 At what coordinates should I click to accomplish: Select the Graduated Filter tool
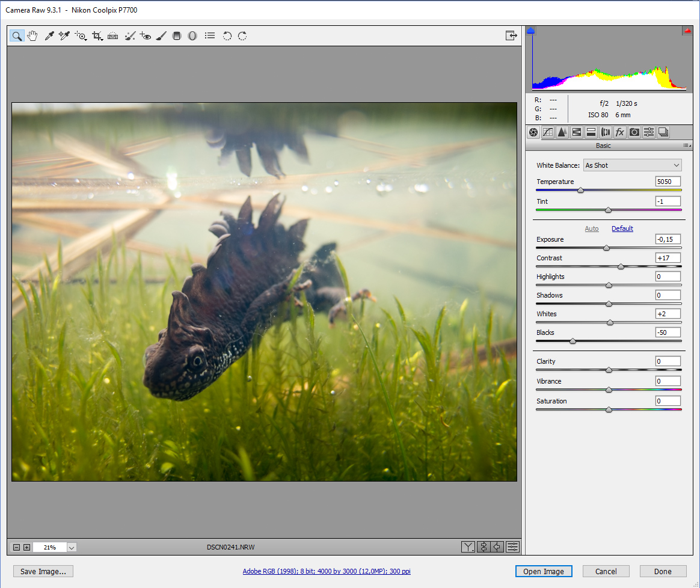(177, 36)
